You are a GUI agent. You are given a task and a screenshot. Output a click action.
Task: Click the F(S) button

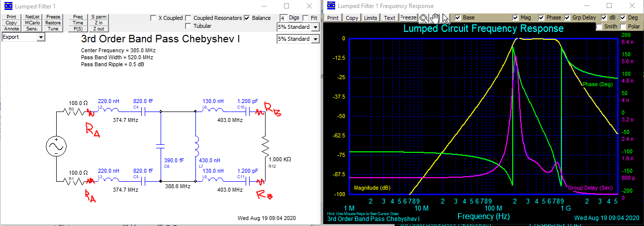coord(78,29)
